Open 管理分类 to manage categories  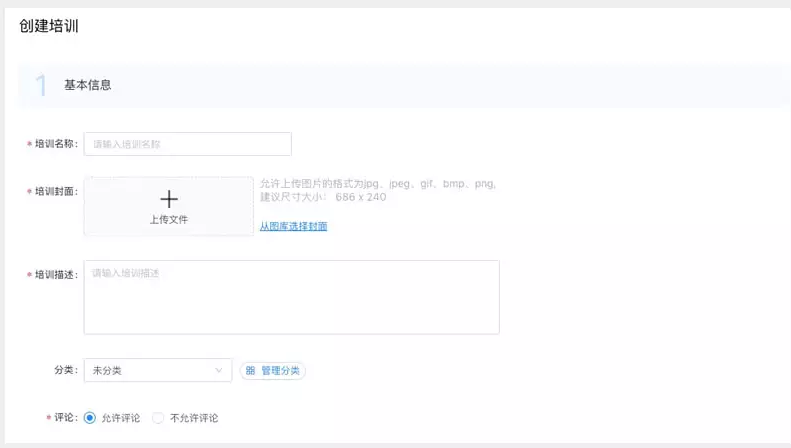tap(279, 371)
